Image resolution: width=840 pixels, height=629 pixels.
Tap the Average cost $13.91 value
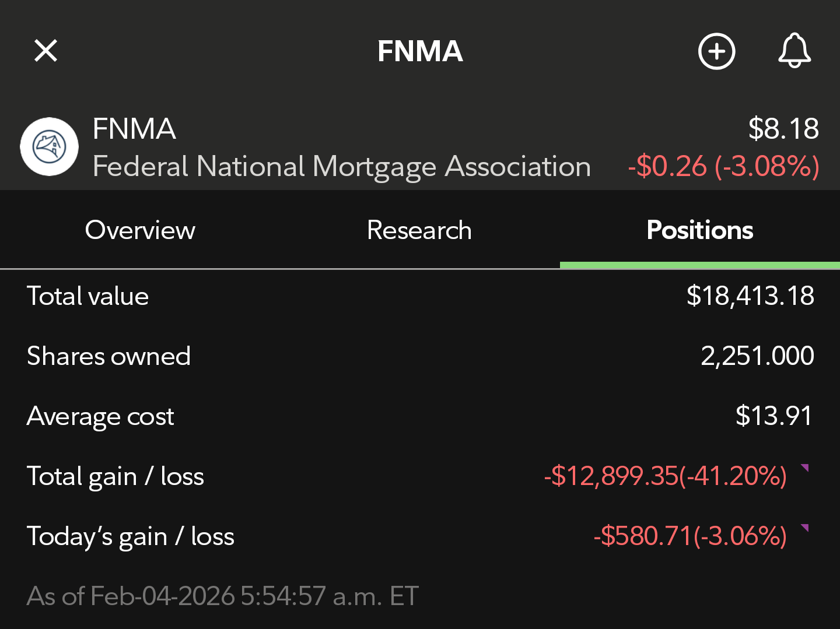(x=773, y=416)
